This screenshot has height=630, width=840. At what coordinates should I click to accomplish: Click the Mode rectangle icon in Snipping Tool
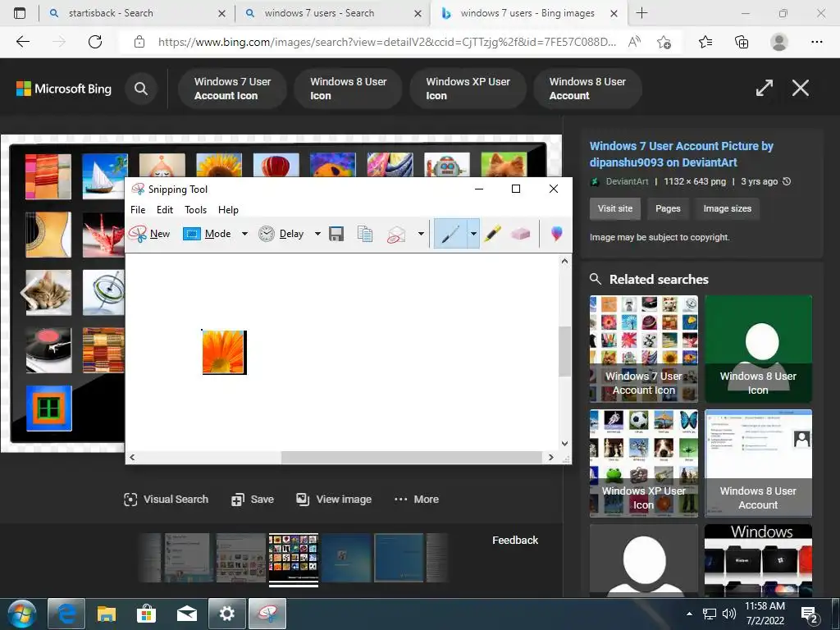[x=192, y=234]
